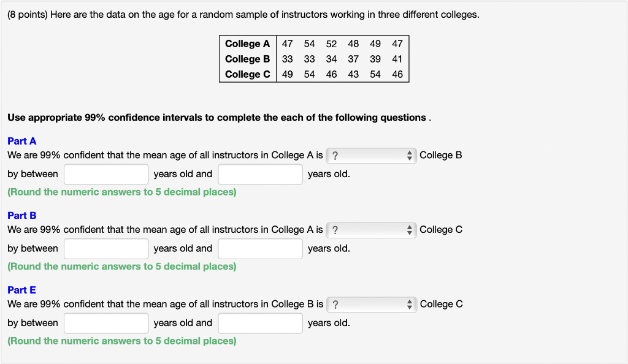The width and height of the screenshot is (628, 364).
Task: Open the comparison dropdown in Part A
Action: tap(371, 156)
